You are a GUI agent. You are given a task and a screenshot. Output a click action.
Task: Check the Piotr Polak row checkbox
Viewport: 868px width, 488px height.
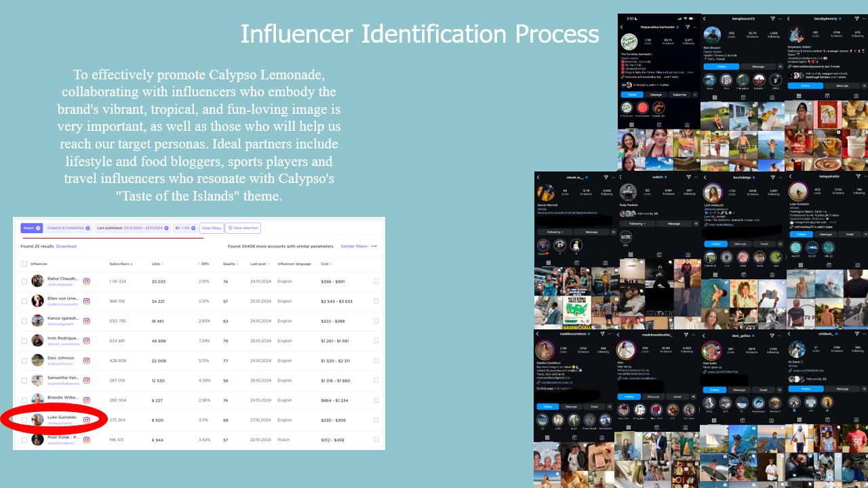tap(24, 440)
